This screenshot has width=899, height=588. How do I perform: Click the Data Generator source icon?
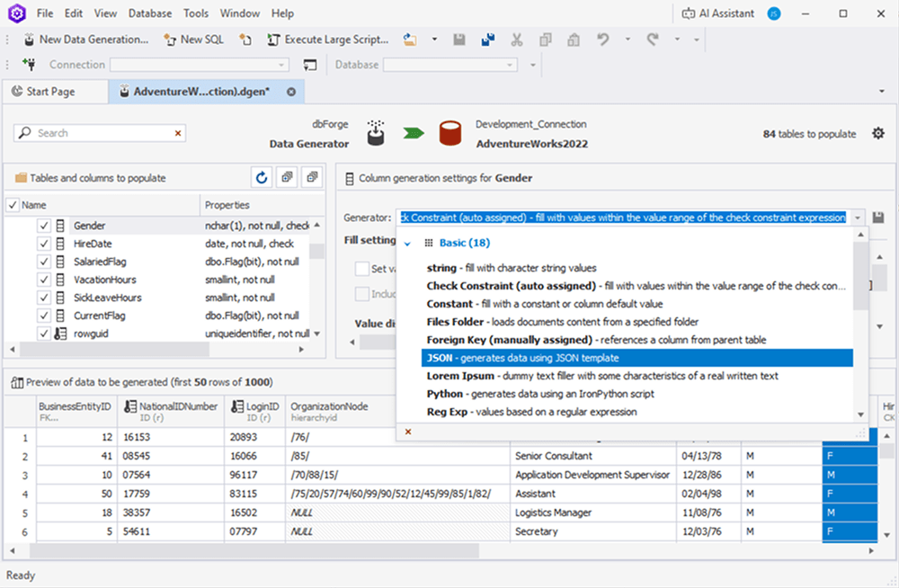(x=376, y=133)
